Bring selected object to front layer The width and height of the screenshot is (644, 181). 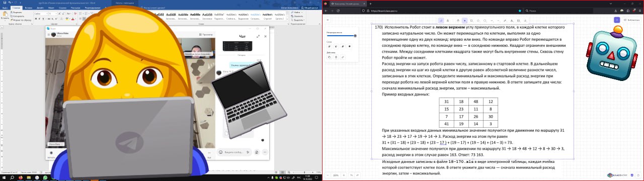point(349,46)
